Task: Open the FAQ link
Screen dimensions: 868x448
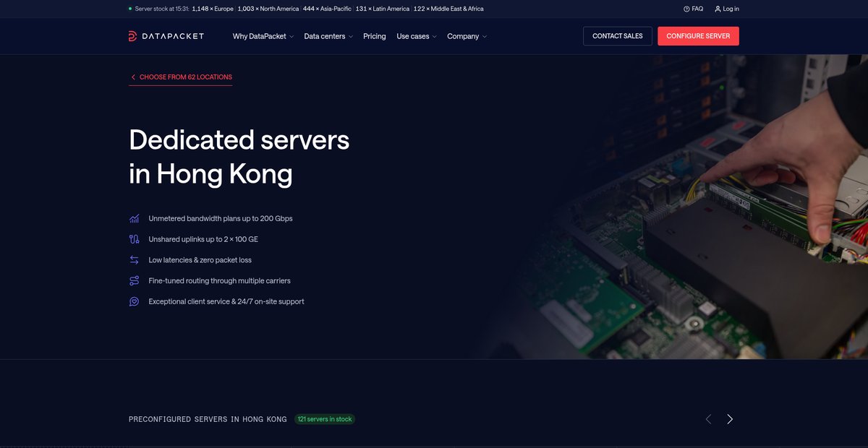Action: pyautogui.click(x=693, y=9)
